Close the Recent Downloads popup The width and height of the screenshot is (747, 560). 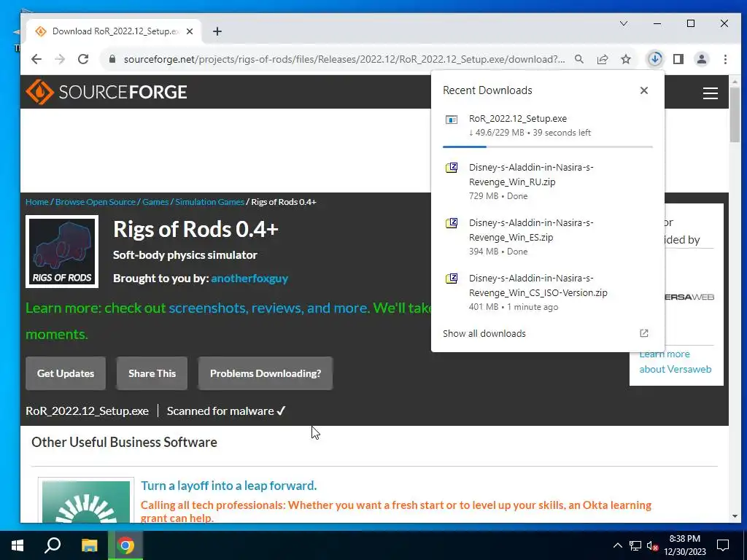click(x=644, y=90)
